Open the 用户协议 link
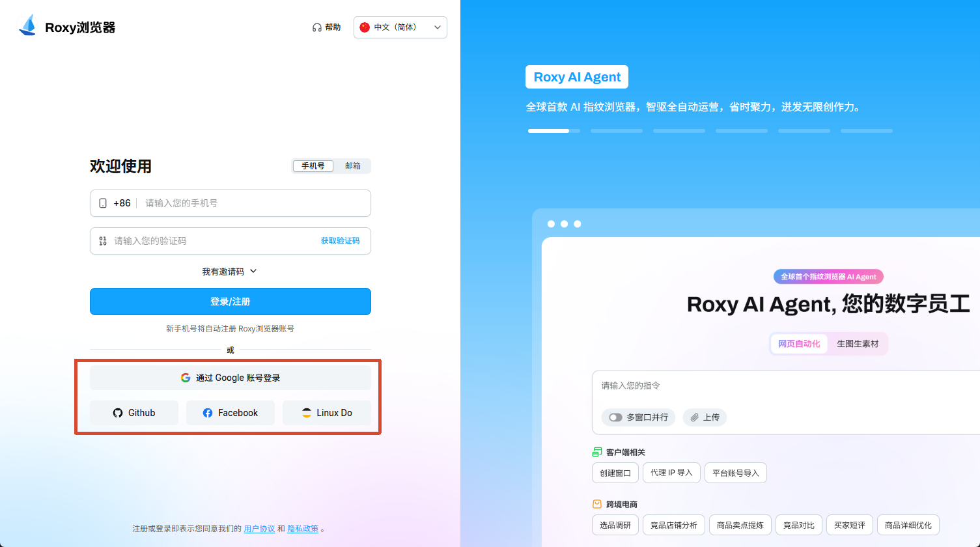 (x=259, y=529)
